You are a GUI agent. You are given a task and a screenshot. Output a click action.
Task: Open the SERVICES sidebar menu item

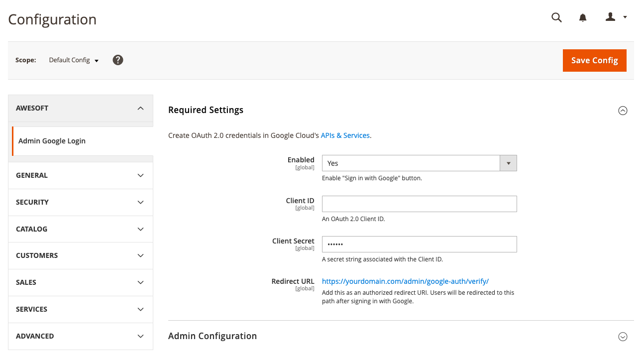tap(81, 309)
